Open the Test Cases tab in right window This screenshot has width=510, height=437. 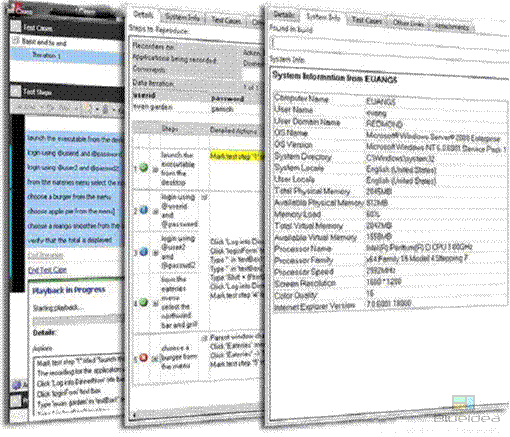coord(367,20)
